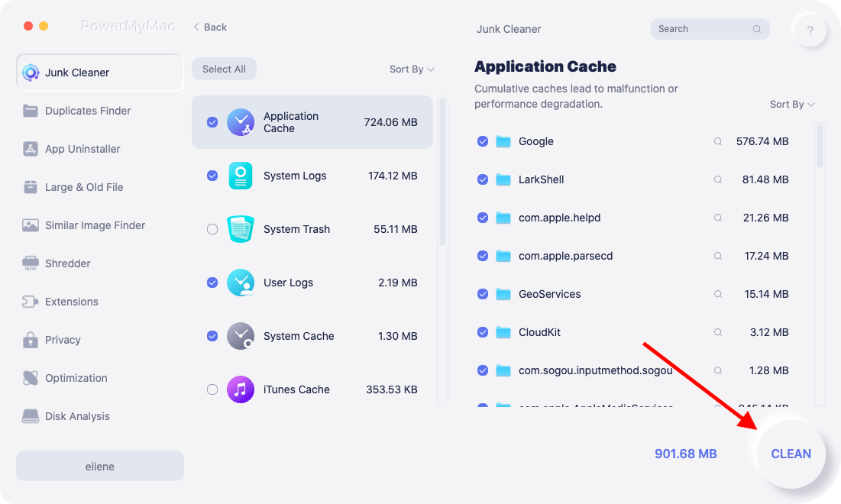Image resolution: width=841 pixels, height=504 pixels.
Task: Select the System Logs 174.12 MB row
Action: tap(312, 176)
